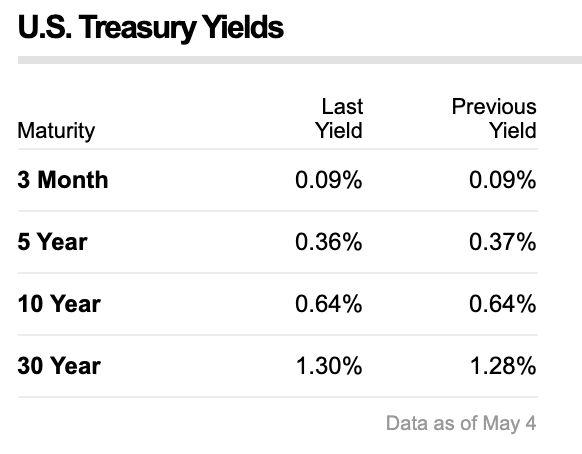The height and width of the screenshot is (454, 582).
Task: Click the Data as of May 4 note
Action: point(461,424)
